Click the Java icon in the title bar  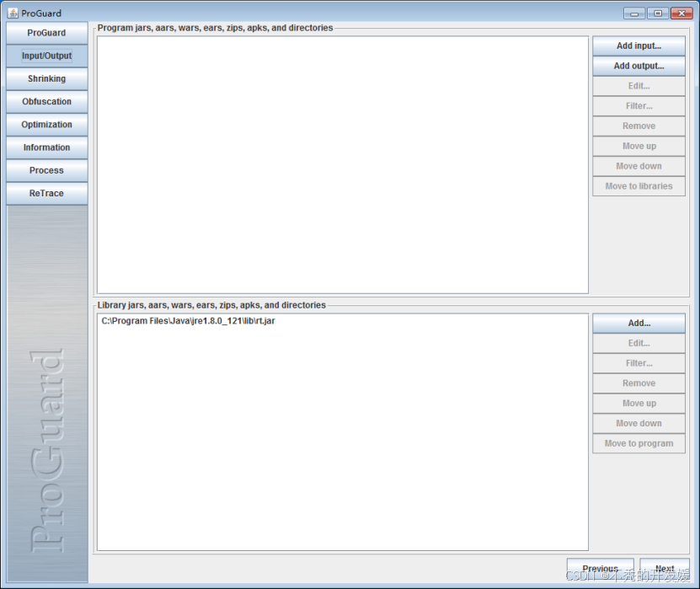coord(13,13)
